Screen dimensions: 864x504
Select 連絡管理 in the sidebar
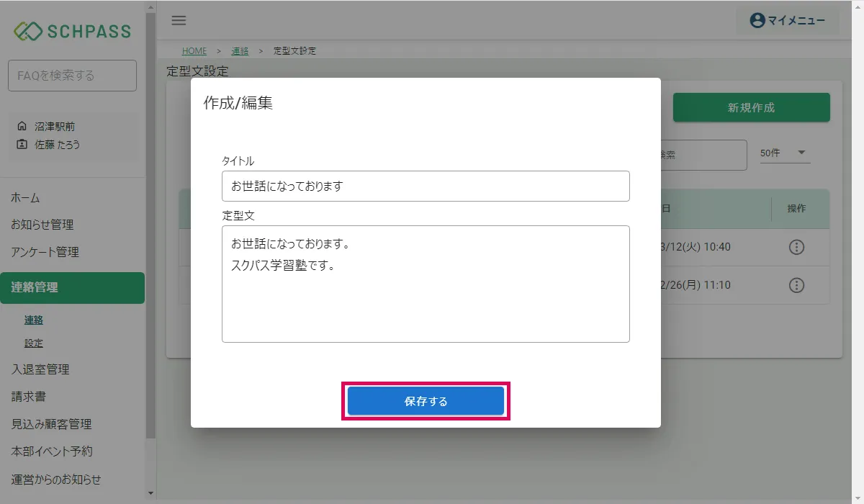pos(72,288)
